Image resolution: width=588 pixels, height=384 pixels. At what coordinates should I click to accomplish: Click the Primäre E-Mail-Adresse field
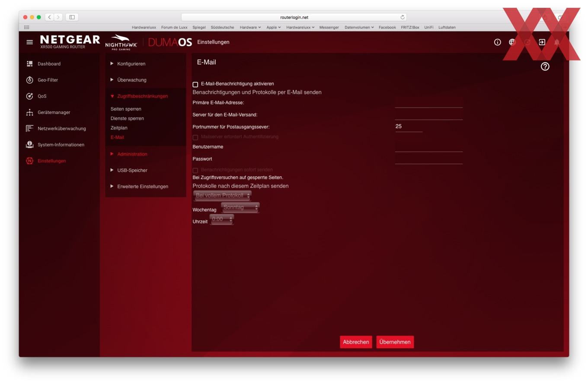428,103
